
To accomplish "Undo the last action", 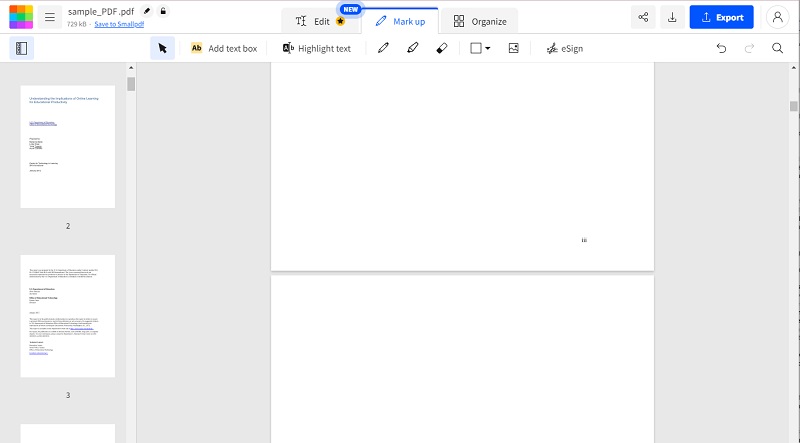I will pos(721,48).
